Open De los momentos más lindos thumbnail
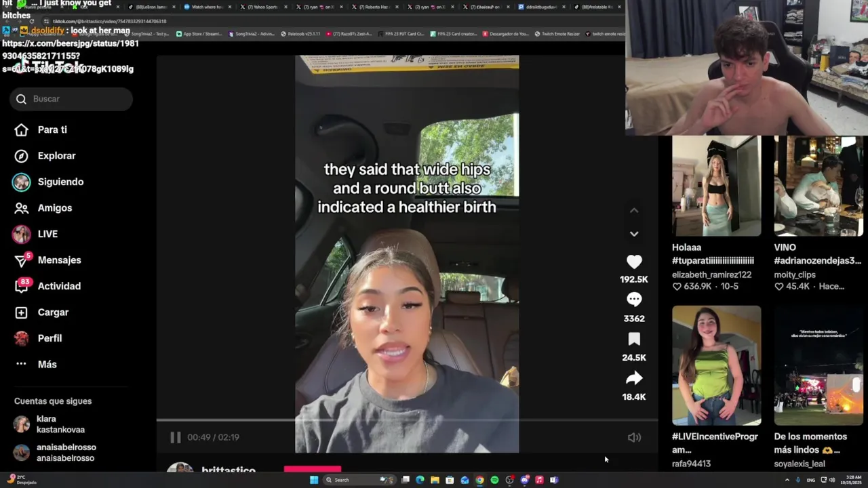This screenshot has height=488, width=868. tap(818, 365)
